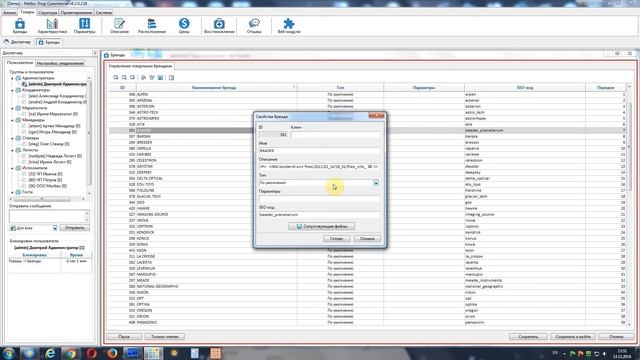The height and width of the screenshot is (360, 640).
Task: Click Пауза button at bottom
Action: [124, 337]
